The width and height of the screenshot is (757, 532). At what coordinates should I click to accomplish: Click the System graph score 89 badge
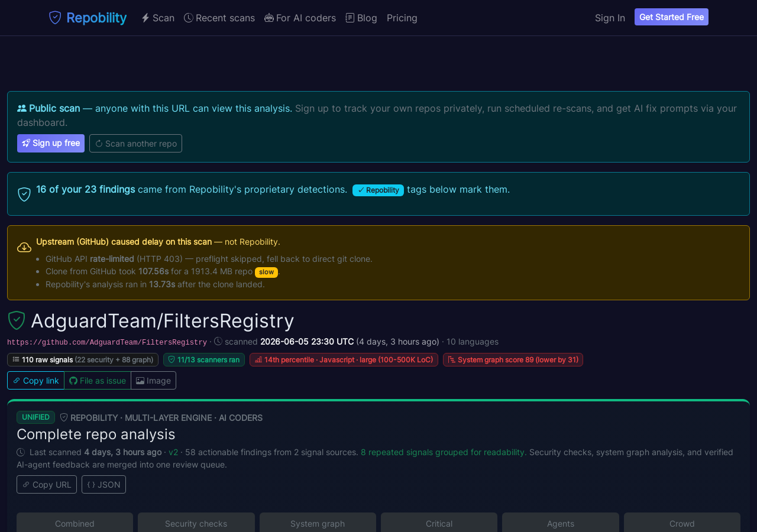pyautogui.click(x=513, y=359)
